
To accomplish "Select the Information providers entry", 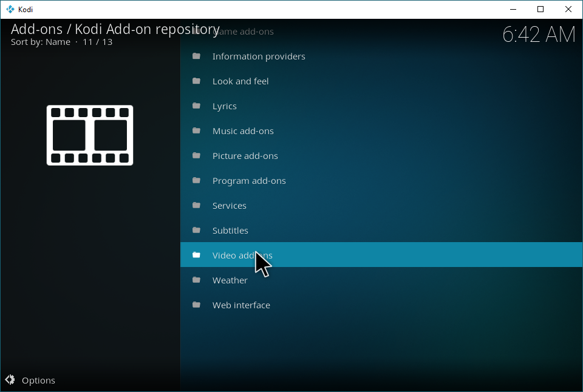I will click(x=381, y=56).
